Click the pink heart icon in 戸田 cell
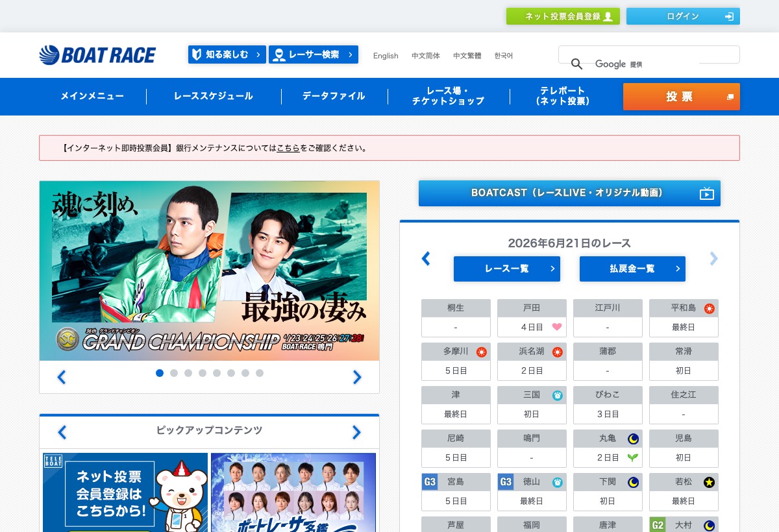This screenshot has width=779, height=532. (557, 327)
